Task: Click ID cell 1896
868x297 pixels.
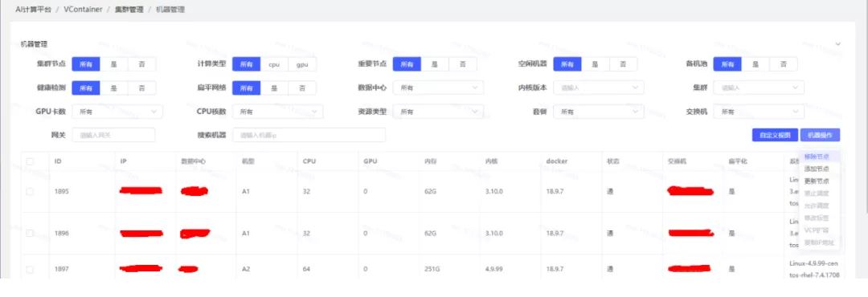Action: tap(60, 234)
